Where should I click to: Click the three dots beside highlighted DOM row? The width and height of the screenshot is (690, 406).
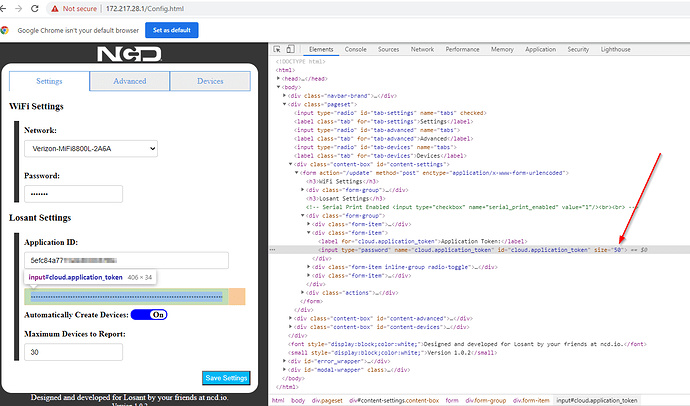click(272, 250)
